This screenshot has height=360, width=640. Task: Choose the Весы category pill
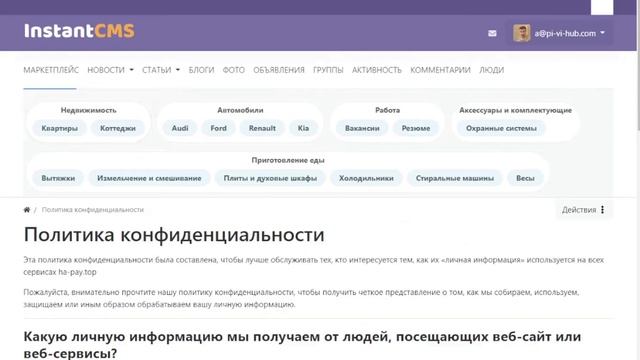point(525,178)
